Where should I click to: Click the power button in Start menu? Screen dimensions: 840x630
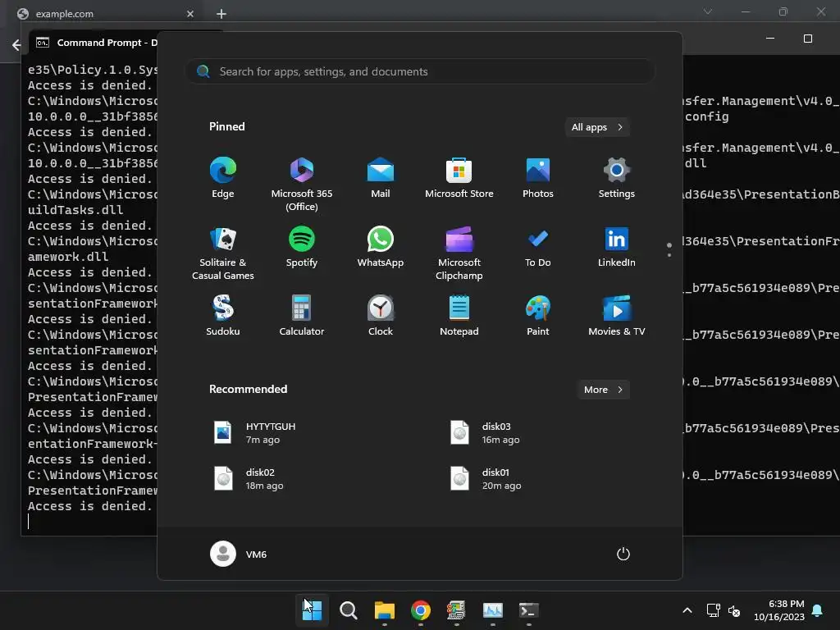[623, 554]
